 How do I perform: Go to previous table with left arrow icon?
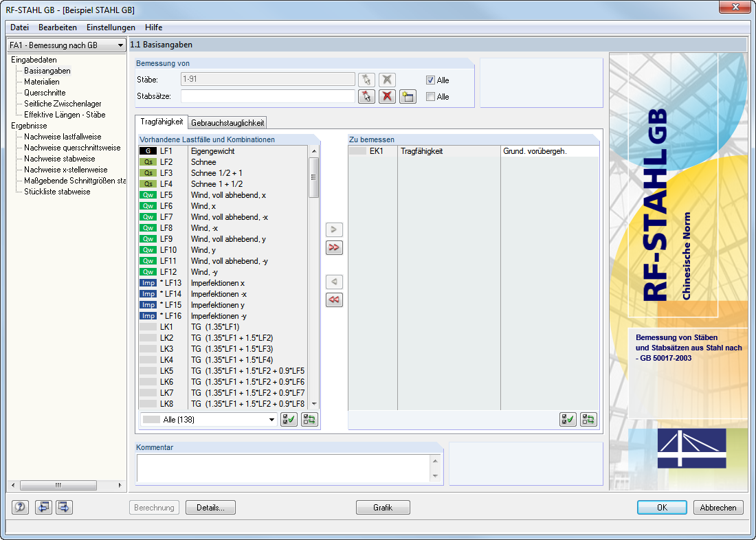click(43, 507)
